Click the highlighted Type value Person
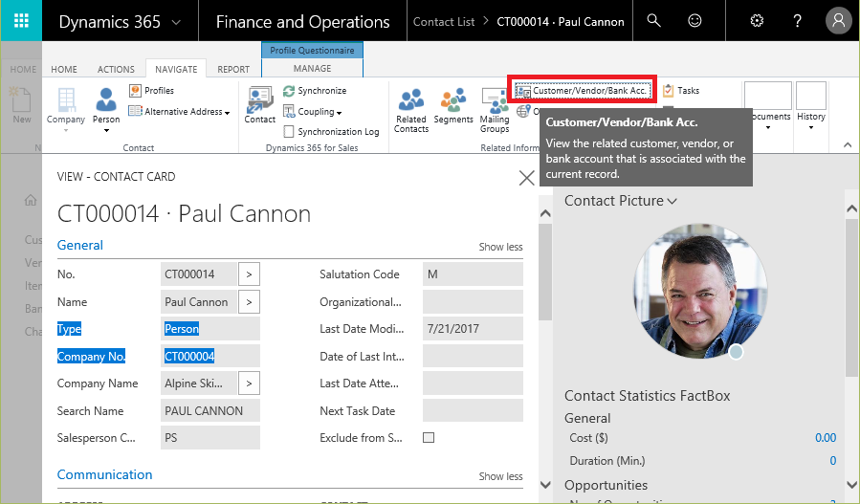 coord(182,329)
